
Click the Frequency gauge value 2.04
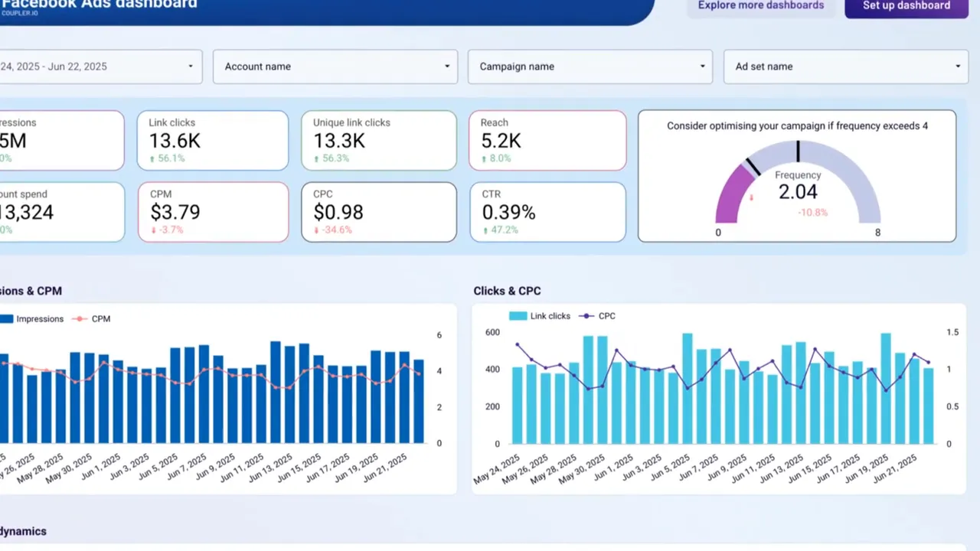pos(798,191)
